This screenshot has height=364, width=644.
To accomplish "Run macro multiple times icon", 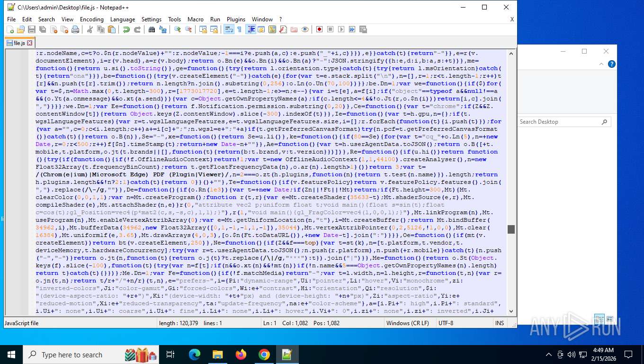I will point(352,29).
